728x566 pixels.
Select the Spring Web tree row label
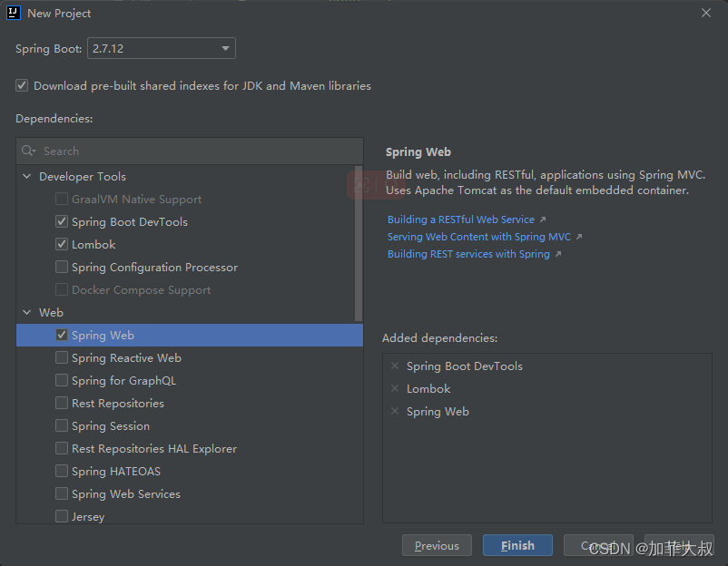click(103, 336)
